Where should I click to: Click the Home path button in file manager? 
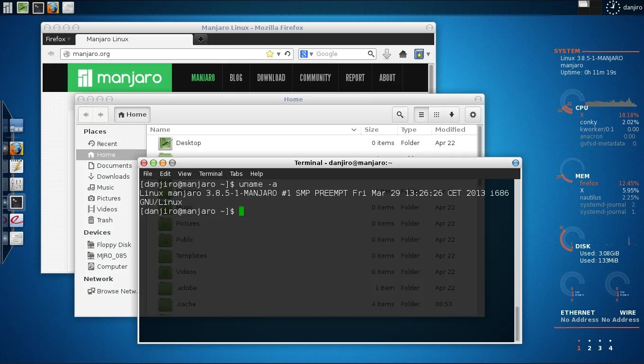(132, 114)
